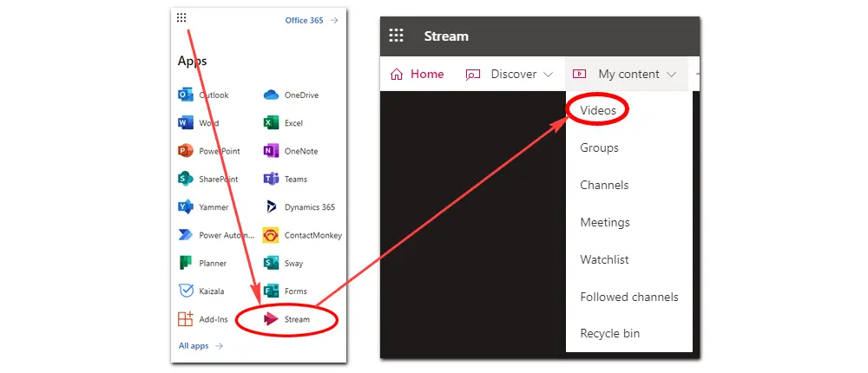Image resolution: width=868 pixels, height=373 pixels.
Task: Click the app launcher waffle in Stream header
Action: 397,36
